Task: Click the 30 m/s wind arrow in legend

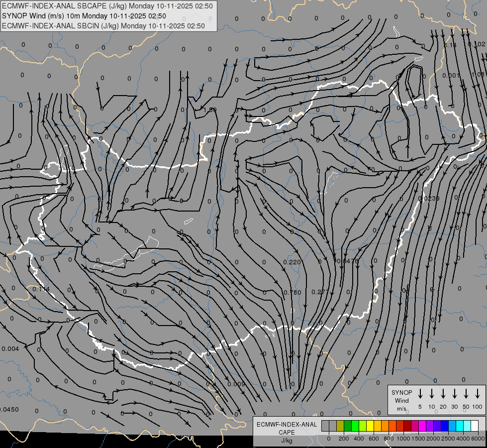Action: (x=454, y=394)
